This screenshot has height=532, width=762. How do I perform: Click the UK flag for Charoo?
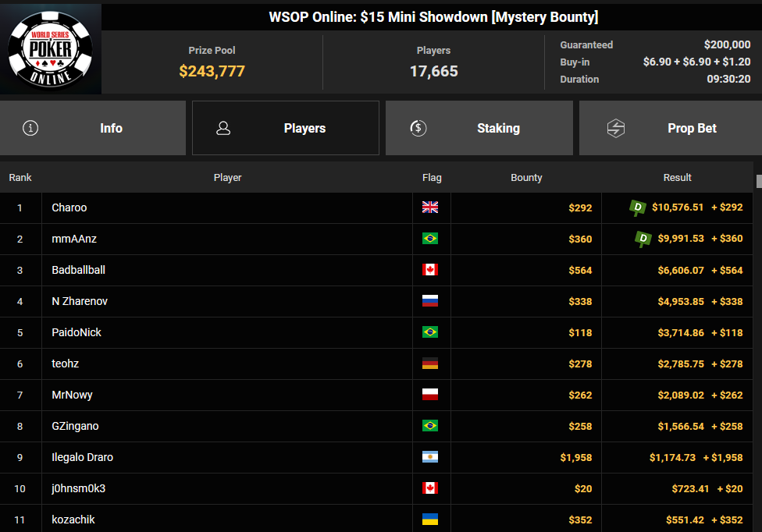[x=430, y=207]
